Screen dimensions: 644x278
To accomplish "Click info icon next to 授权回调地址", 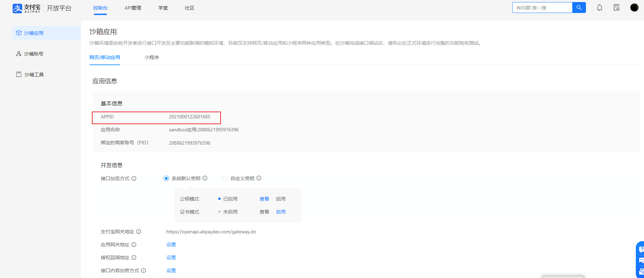I will pos(134,258).
